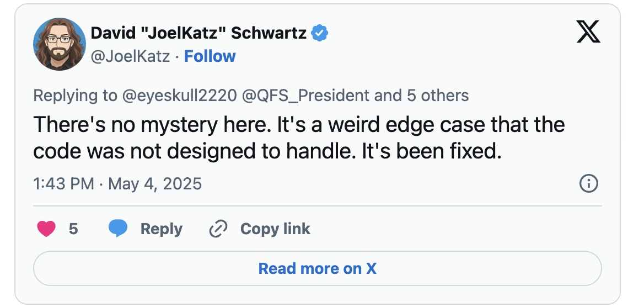
Task: Click the blue verified badge
Action: tap(320, 33)
